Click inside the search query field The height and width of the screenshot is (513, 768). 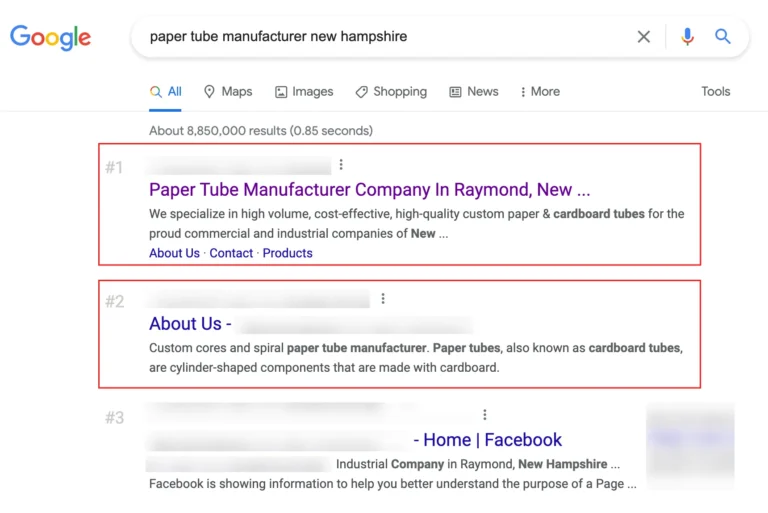380,37
